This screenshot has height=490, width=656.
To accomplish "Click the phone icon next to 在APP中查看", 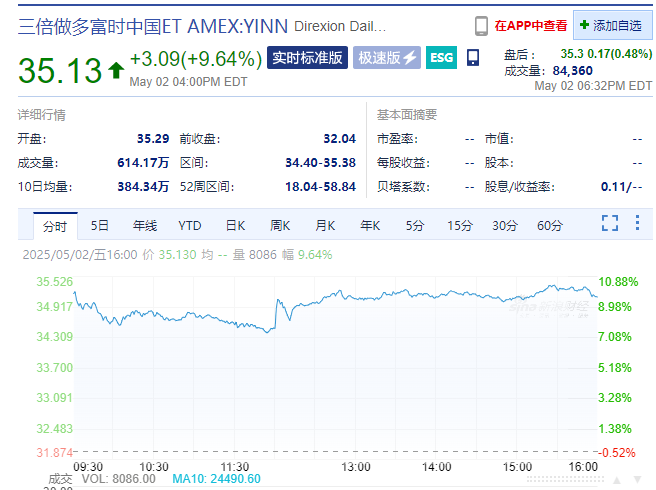I will tap(482, 25).
